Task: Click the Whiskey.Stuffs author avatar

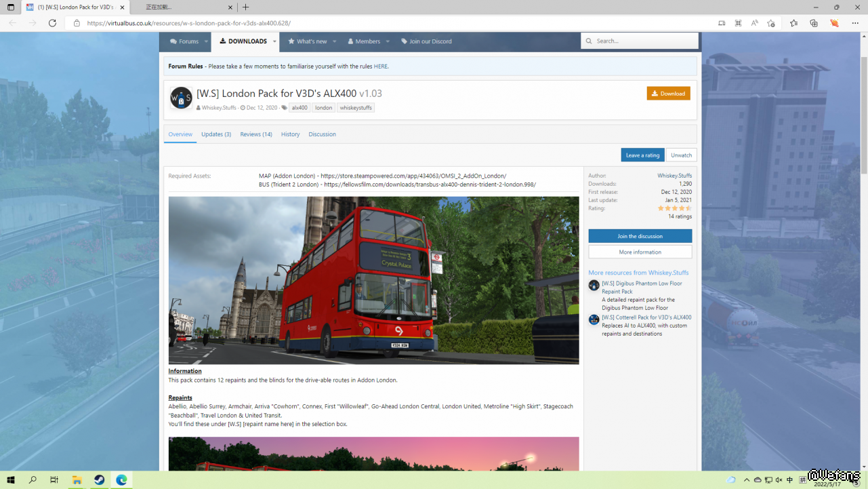Action: click(x=181, y=98)
